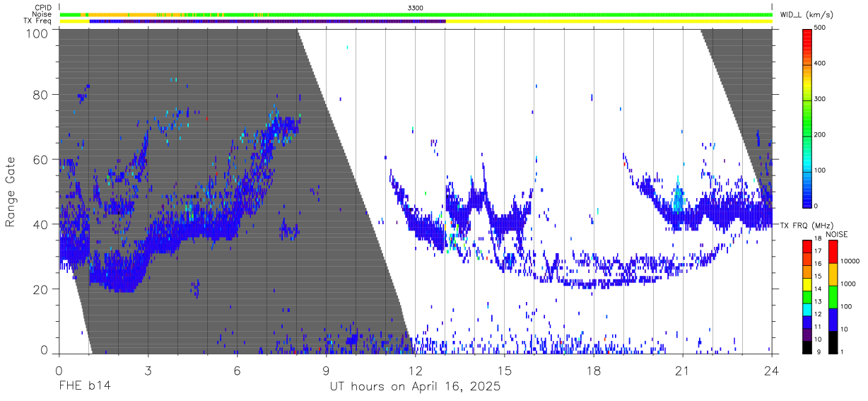Select the 'Range Gate' y-axis title
Image resolution: width=868 pixels, height=401 pixels.
coord(11,192)
